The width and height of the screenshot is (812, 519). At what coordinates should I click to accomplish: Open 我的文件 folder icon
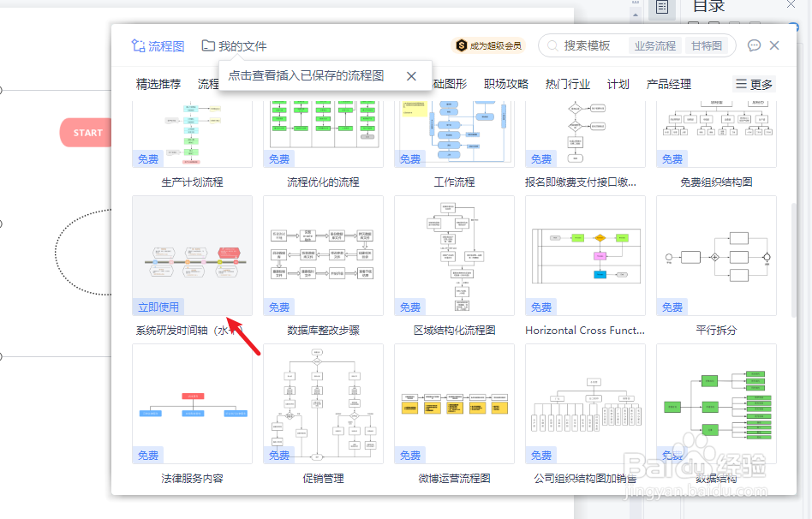click(207, 45)
